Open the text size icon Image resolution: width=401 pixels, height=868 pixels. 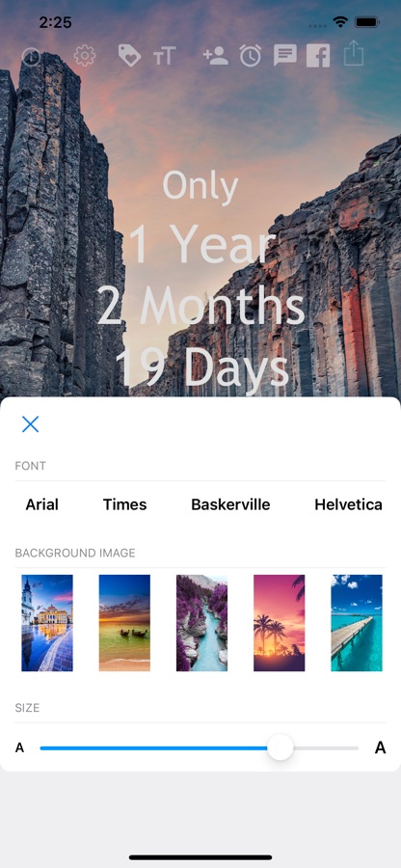164,57
